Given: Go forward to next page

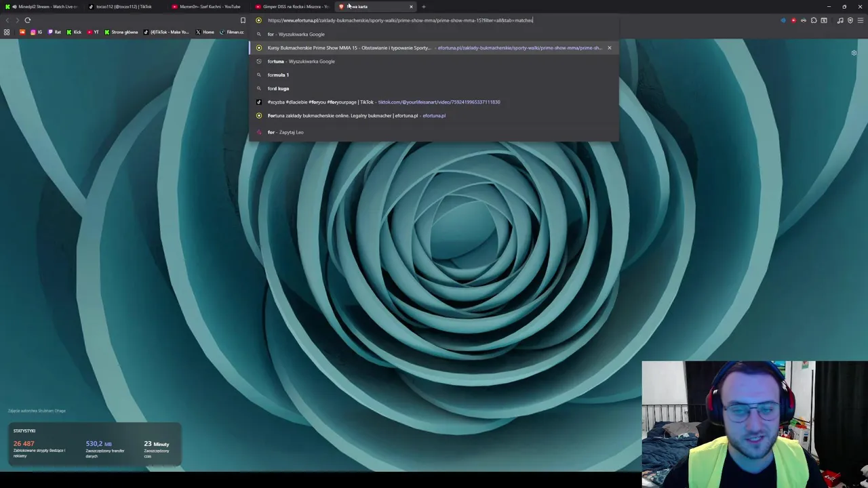Looking at the screenshot, I should (17, 20).
